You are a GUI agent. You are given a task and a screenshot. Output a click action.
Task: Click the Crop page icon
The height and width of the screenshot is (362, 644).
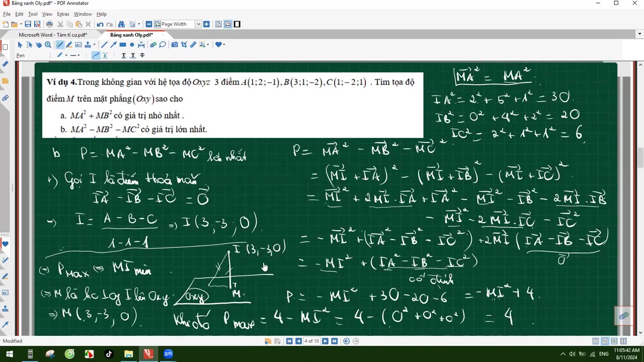pyautogui.click(x=184, y=45)
